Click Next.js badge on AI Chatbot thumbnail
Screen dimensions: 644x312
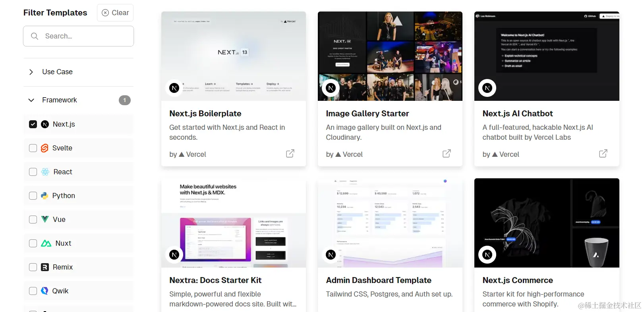tap(487, 88)
